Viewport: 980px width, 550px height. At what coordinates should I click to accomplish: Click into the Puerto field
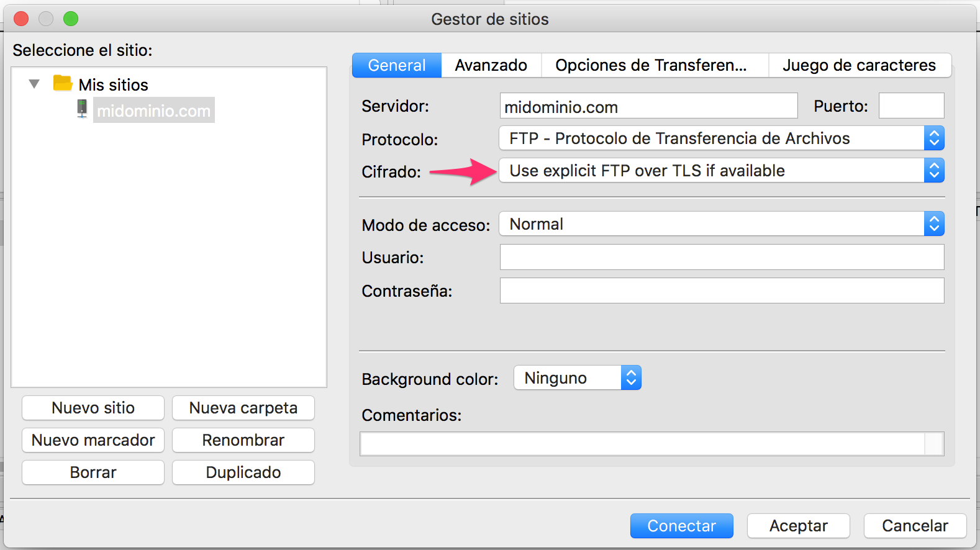tap(911, 106)
